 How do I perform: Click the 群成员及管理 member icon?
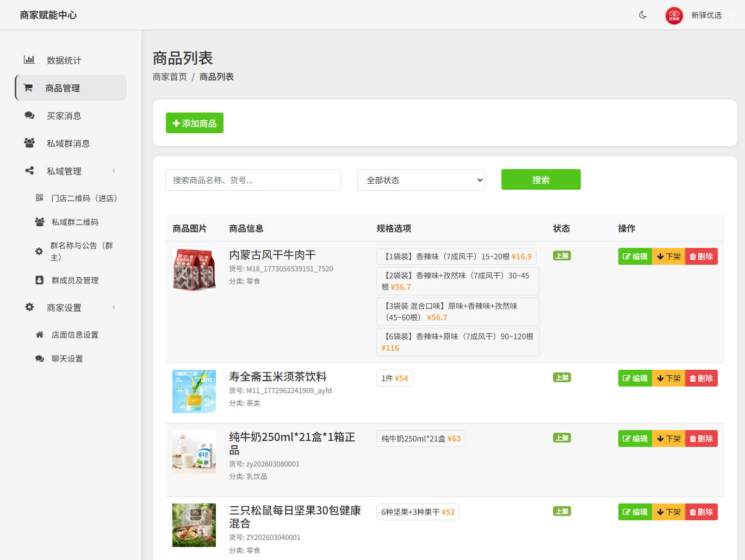coord(39,279)
